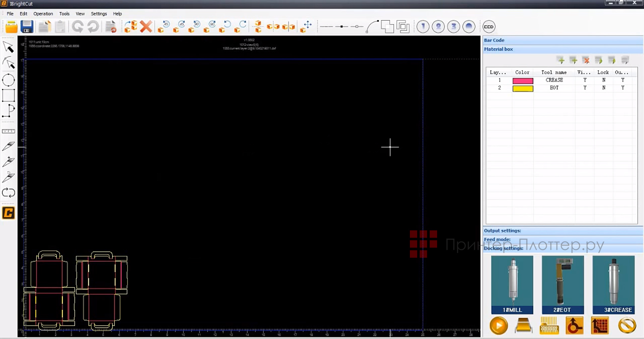
Task: Expand the Output settings section
Action: (502, 230)
